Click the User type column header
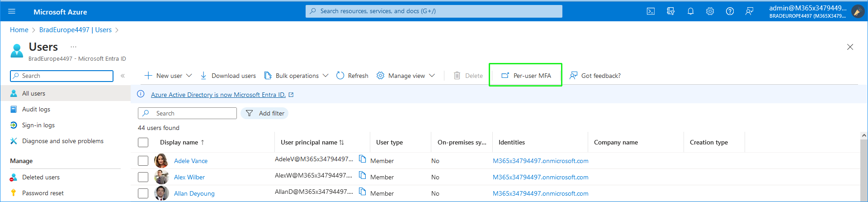This screenshot has width=868, height=202. 389,142
